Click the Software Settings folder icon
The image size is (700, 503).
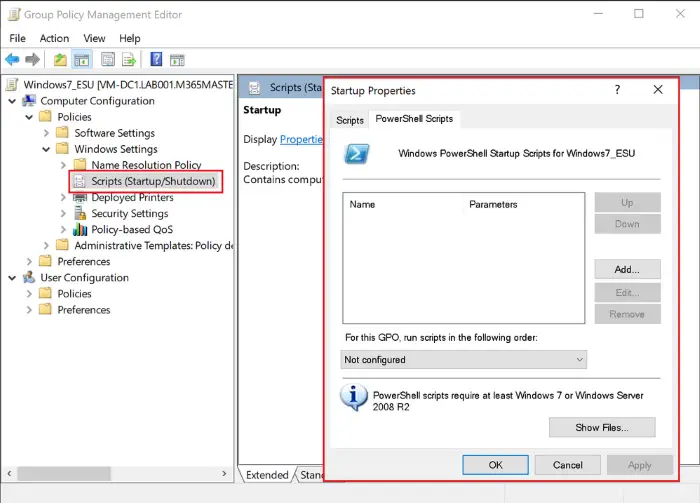62,133
